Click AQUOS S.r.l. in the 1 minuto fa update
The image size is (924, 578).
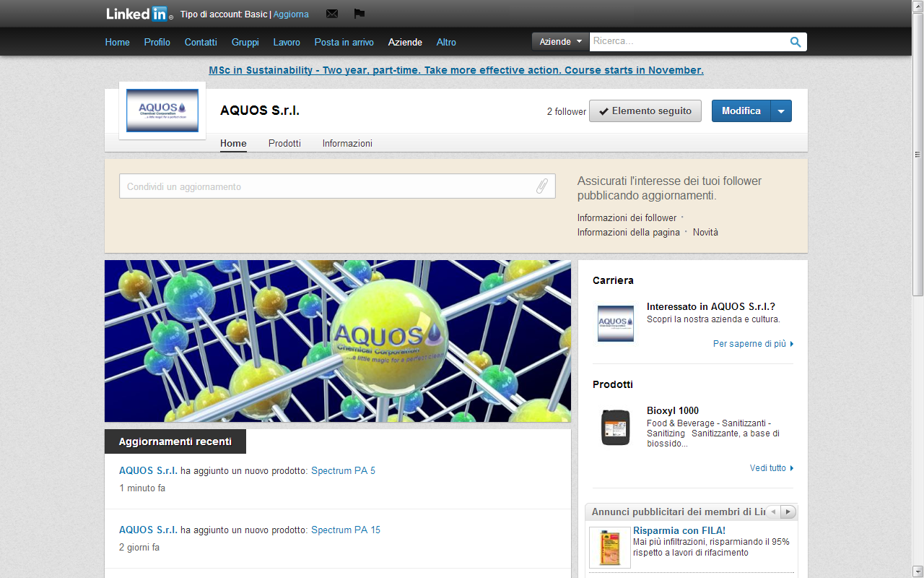(x=148, y=470)
